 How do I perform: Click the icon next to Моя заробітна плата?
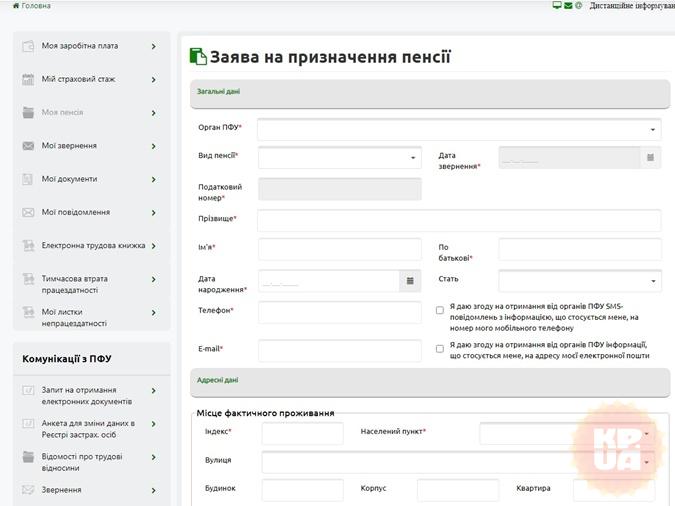point(28,46)
